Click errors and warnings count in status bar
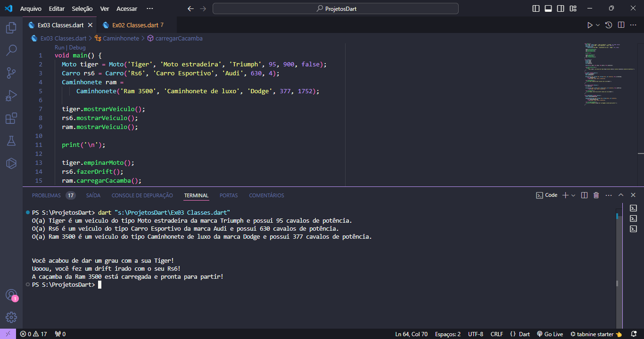644x339 pixels. (33, 334)
